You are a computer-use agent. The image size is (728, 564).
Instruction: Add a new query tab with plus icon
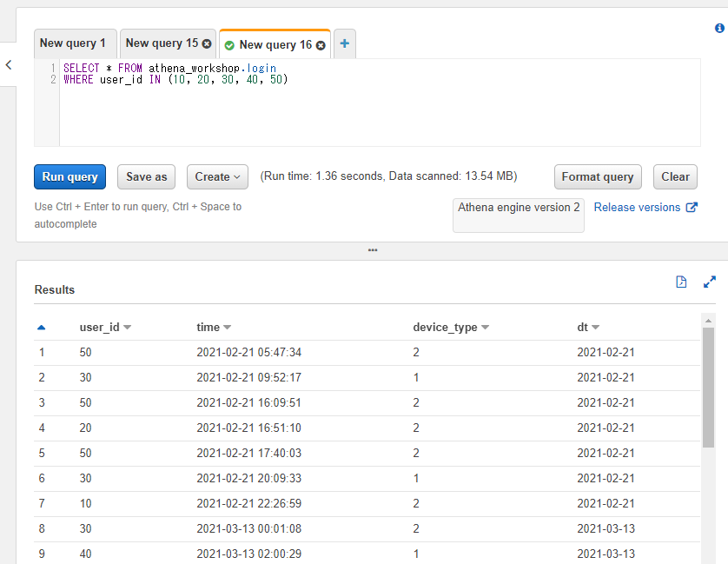pyautogui.click(x=345, y=43)
